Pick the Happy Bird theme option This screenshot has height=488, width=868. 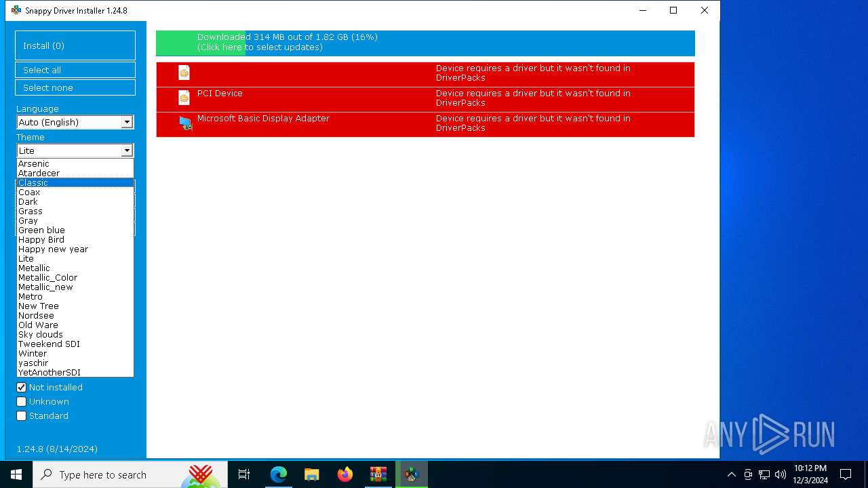point(75,239)
